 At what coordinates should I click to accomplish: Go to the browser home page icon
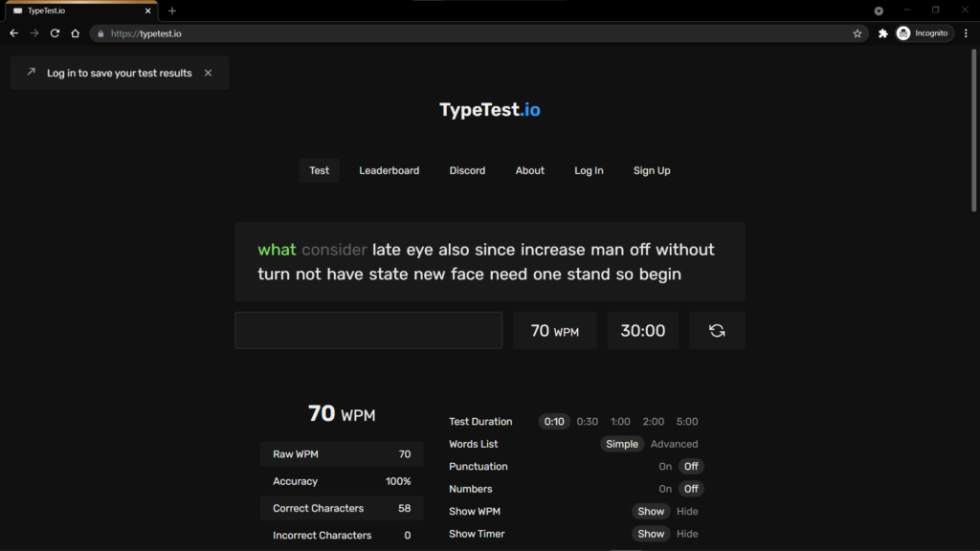tap(75, 33)
